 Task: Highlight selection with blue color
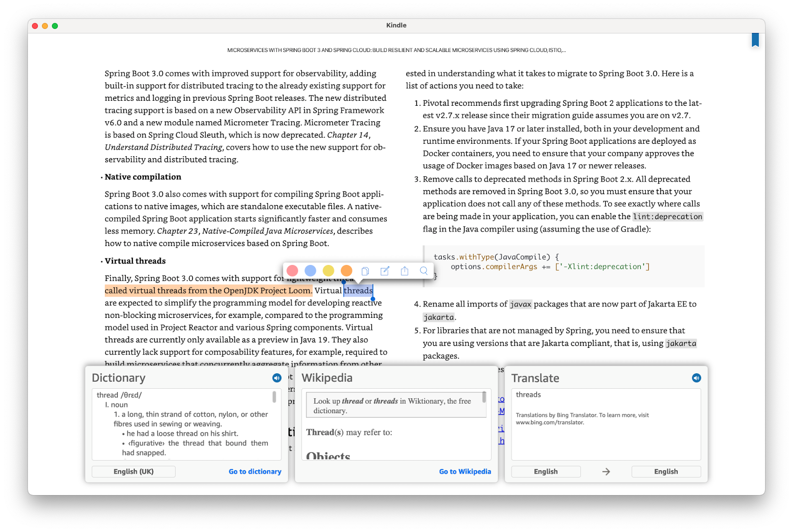pos(310,270)
